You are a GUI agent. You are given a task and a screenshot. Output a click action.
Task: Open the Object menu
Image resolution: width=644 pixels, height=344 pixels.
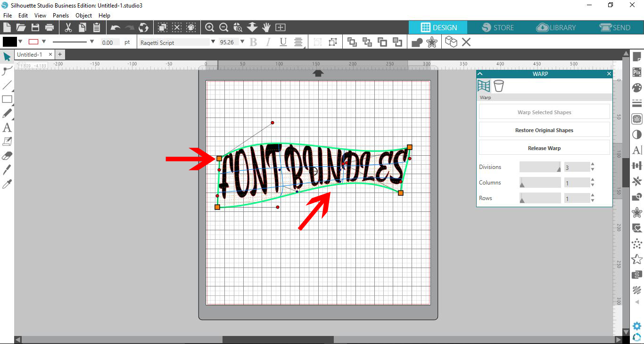click(83, 15)
